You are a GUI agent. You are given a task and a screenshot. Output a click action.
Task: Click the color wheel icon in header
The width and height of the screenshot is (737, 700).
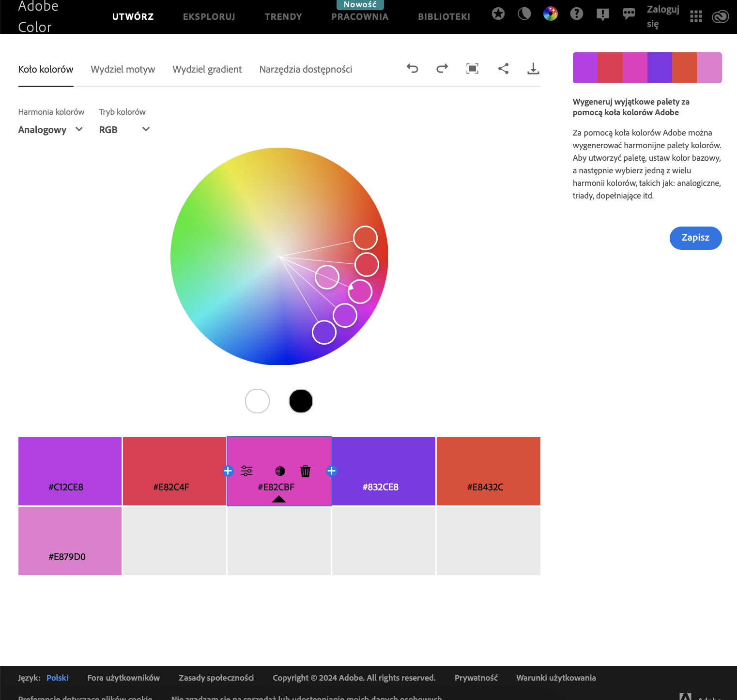[551, 14]
